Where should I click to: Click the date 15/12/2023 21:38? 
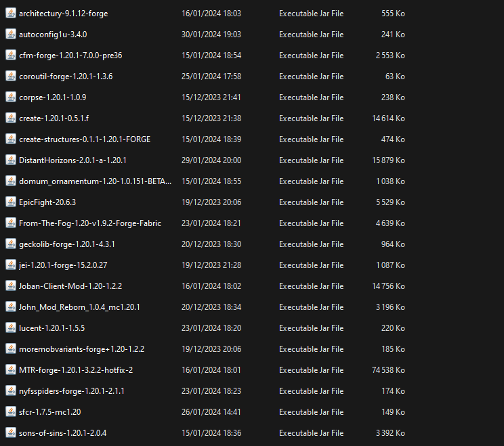[211, 118]
